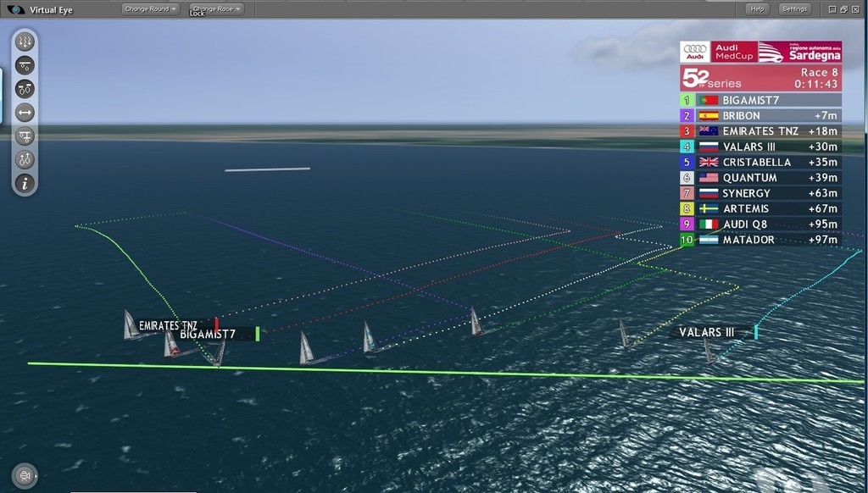Click the two-boats-with-up-arrows toolbar icon
The image size is (868, 493).
point(25,160)
